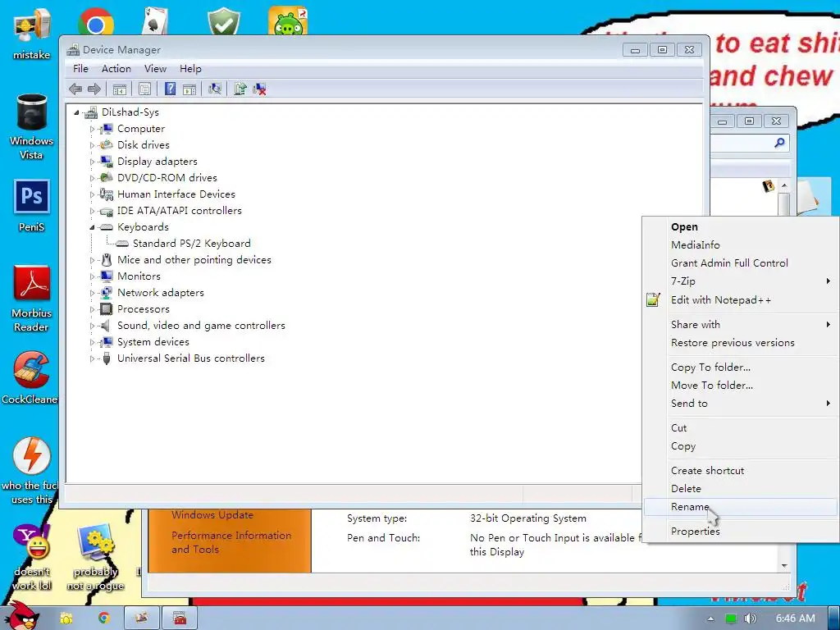
Task: Expand the DVD/CD-ROM drives node
Action: tap(92, 178)
